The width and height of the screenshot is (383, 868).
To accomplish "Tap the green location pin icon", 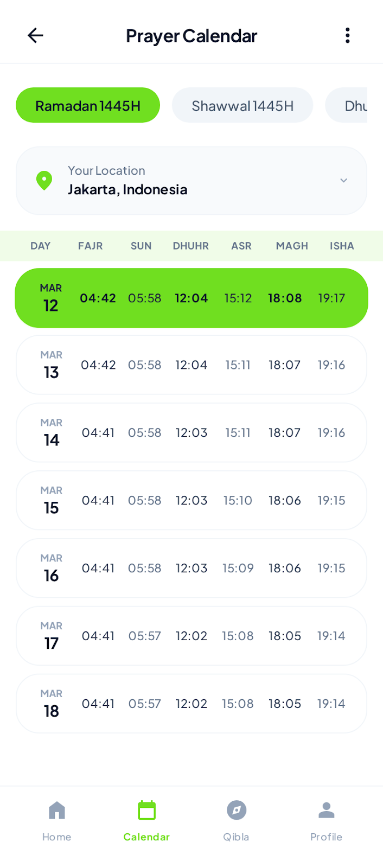I will click(x=44, y=181).
